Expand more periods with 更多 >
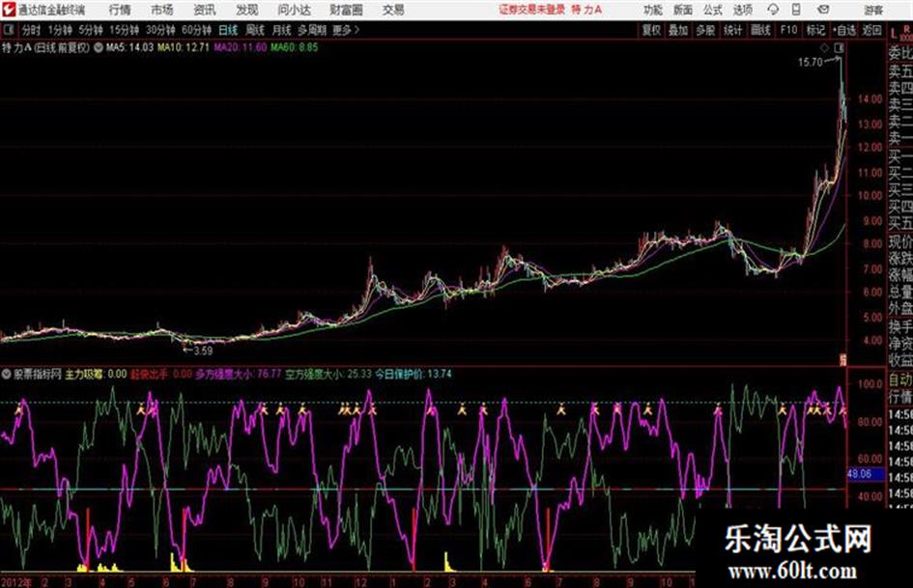The image size is (913, 588). [346, 30]
